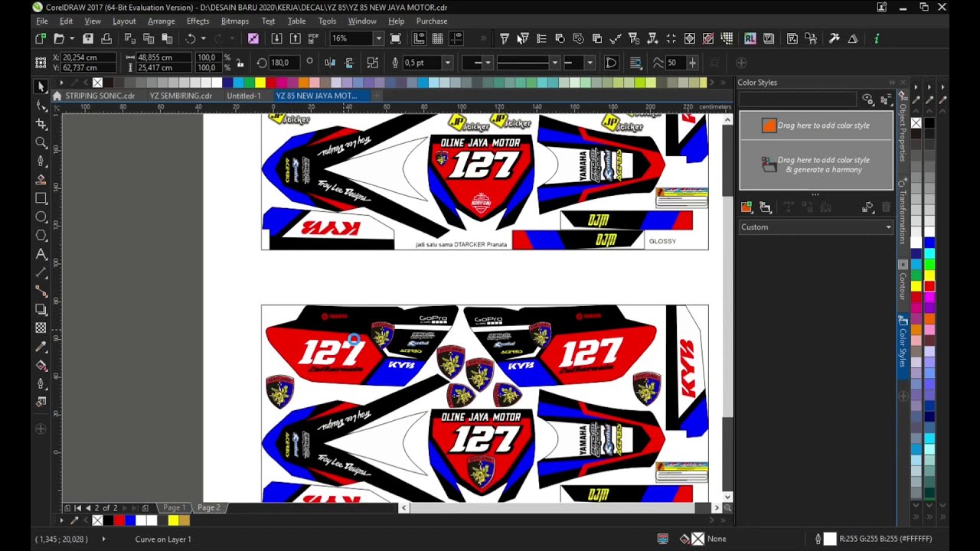This screenshot has width=980, height=551.
Task: Click the green info icon
Action: 877,38
